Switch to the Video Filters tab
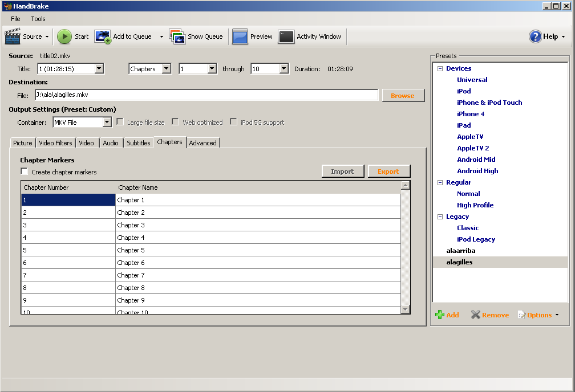Viewport: 575px width, 392px height. (x=55, y=143)
